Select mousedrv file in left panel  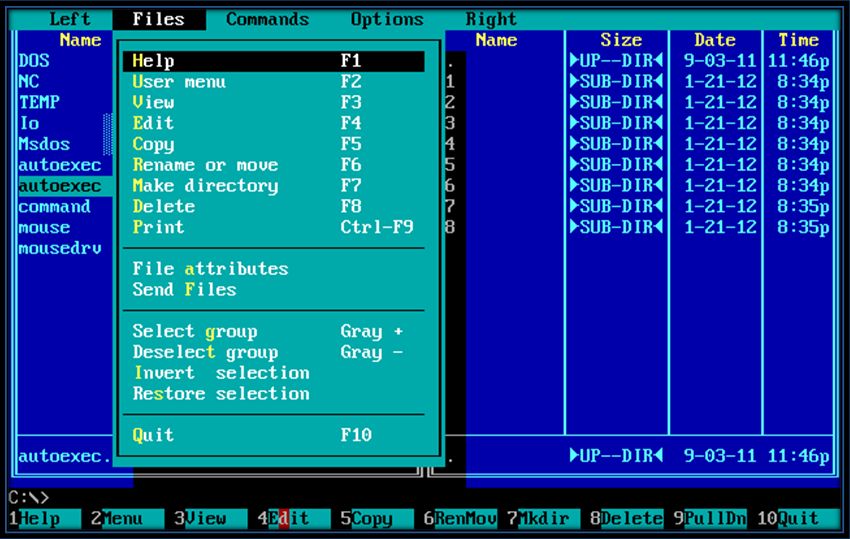(60, 248)
